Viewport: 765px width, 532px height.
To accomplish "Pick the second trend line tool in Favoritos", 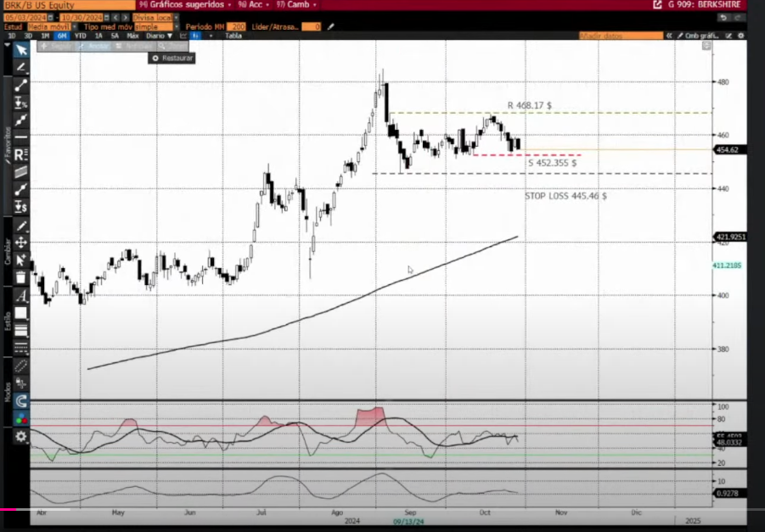I will [21, 189].
